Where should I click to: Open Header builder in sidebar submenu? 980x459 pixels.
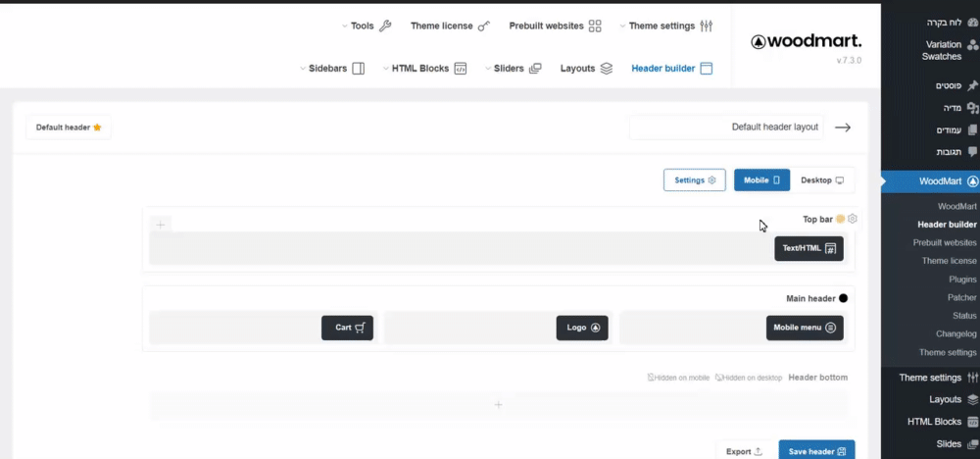tap(947, 225)
